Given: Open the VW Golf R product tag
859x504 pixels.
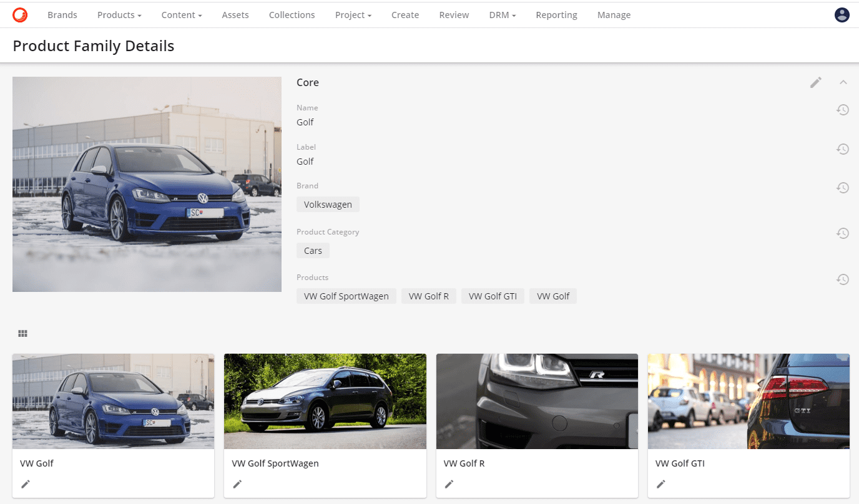Looking at the screenshot, I should coord(429,296).
